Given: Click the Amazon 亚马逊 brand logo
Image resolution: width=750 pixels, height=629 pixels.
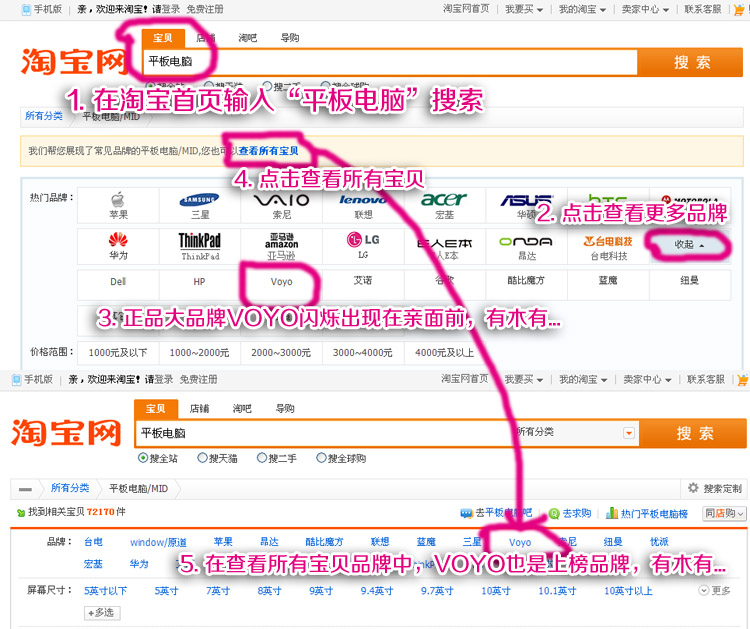Looking at the screenshot, I should [281, 241].
